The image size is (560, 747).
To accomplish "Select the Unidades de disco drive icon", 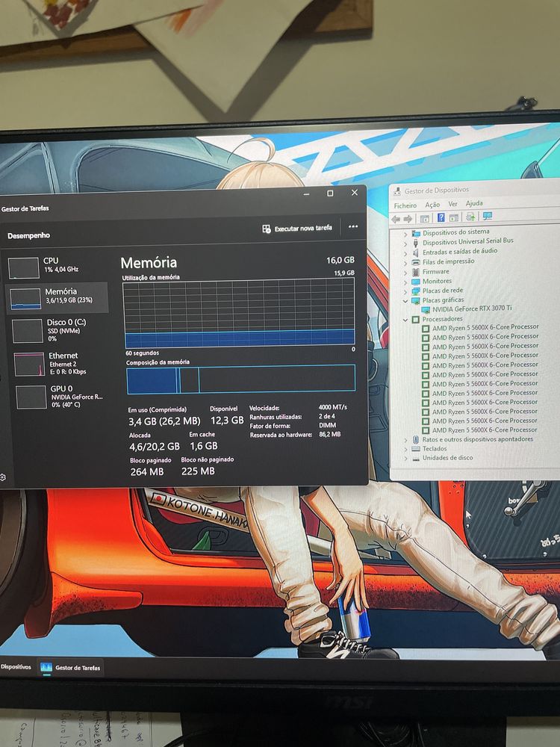I will (416, 459).
